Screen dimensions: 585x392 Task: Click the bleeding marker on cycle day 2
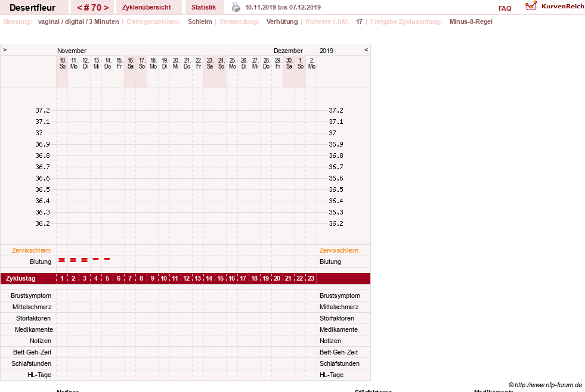pyautogui.click(x=73, y=260)
